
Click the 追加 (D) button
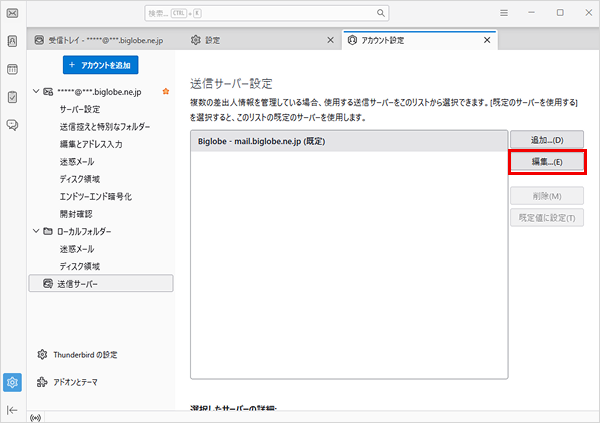point(547,140)
